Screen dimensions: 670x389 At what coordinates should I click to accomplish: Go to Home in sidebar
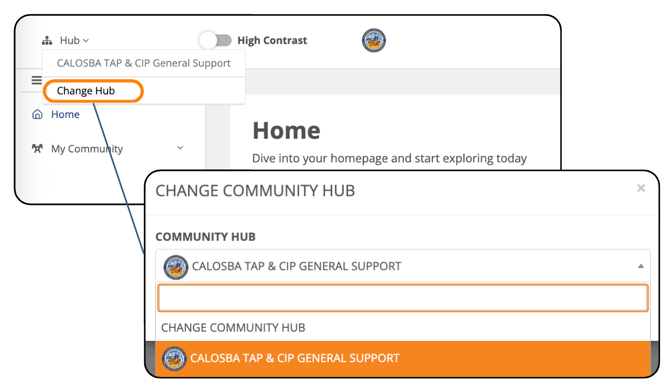tap(65, 114)
